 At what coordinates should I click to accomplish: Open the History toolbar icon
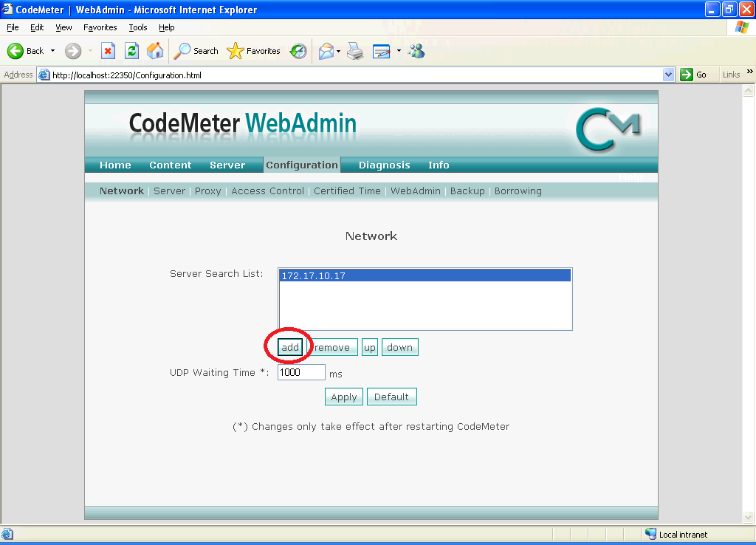(298, 51)
